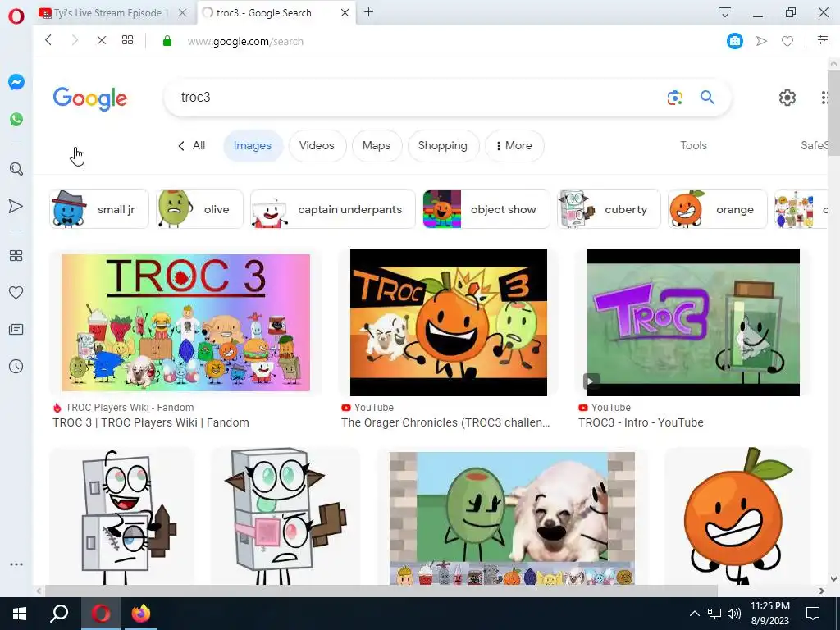The image size is (840, 630).
Task: Open history clock in the sidebar
Action: point(16,367)
